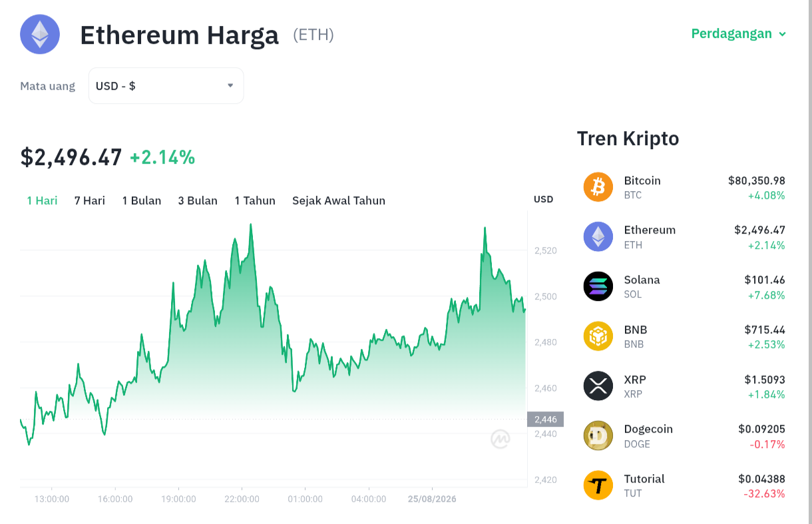
Task: Select the Ethereum icon in the trending list
Action: [x=598, y=236]
